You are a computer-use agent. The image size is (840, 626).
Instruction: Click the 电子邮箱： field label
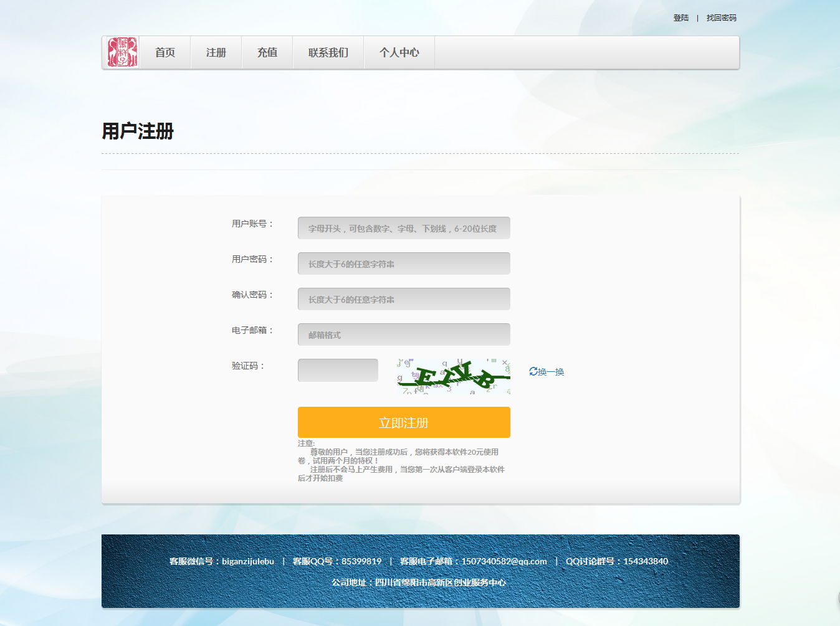tap(252, 330)
